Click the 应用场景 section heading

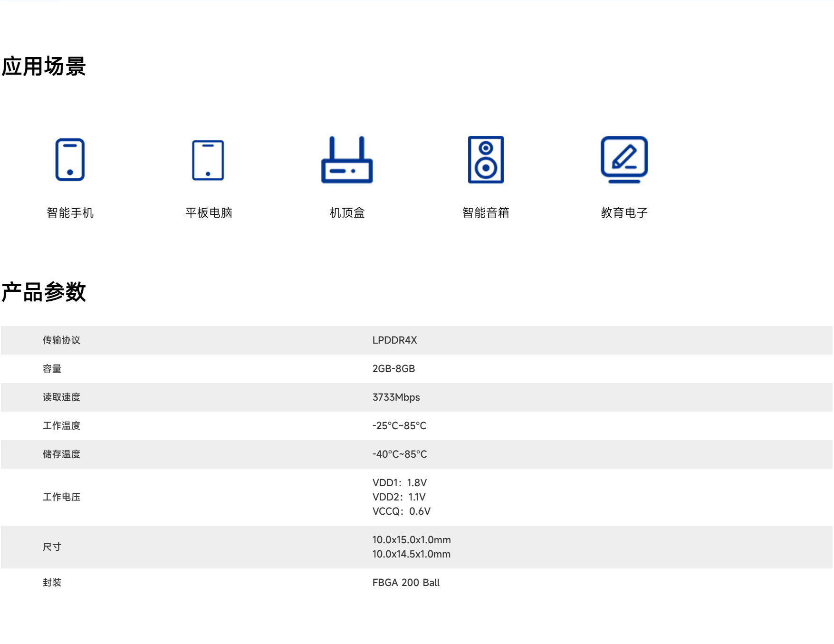44,66
